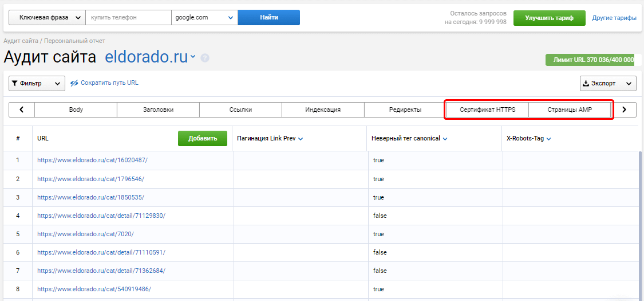Click the Персональный отчет breadcrumb
Screen dimensions: 644x301
point(75,41)
